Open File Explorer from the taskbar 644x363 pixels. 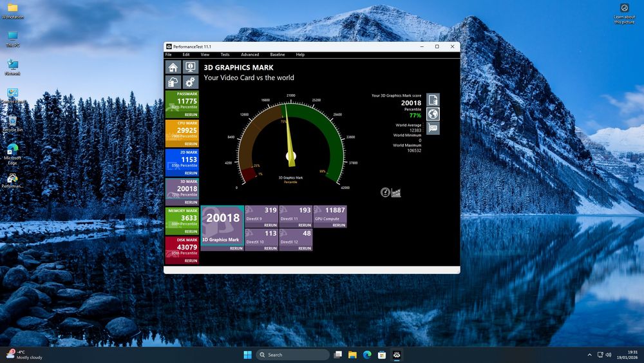pyautogui.click(x=352, y=355)
